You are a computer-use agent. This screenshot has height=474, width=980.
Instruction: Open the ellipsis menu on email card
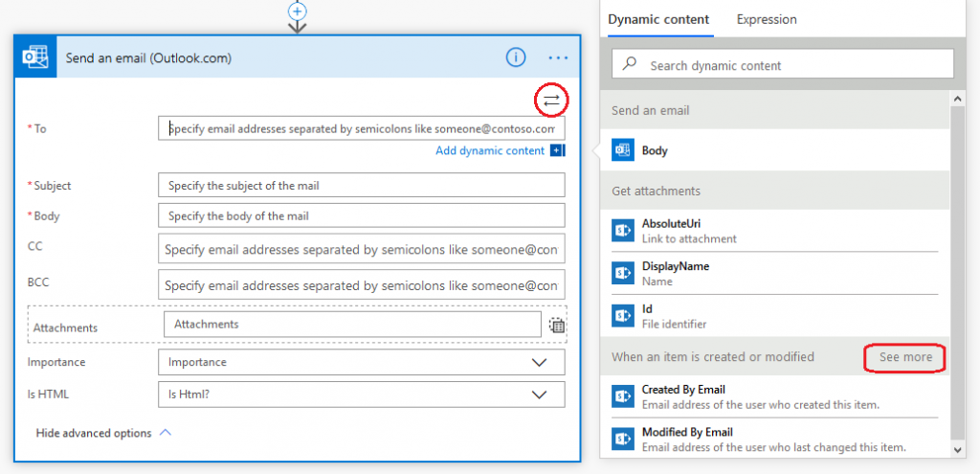click(x=558, y=57)
